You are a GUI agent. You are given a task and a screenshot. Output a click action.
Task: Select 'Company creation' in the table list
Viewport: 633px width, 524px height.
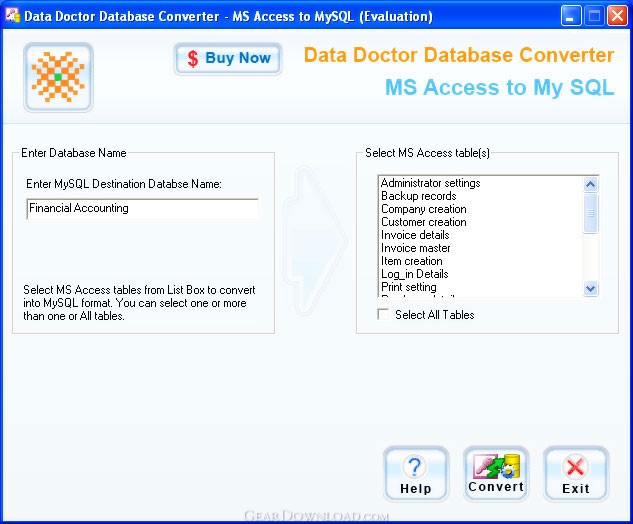tap(481, 209)
